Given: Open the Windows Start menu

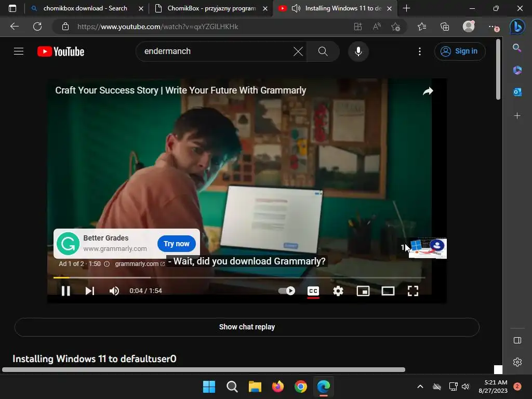Looking at the screenshot, I should click(209, 387).
